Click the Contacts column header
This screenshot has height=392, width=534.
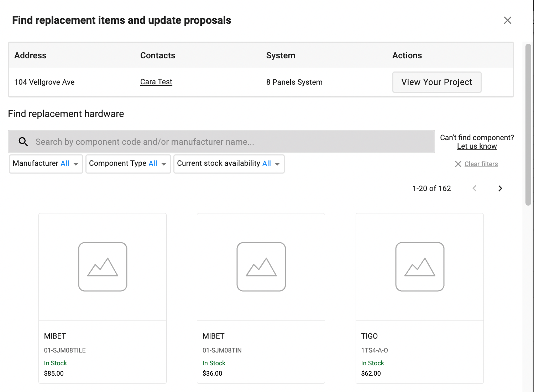coord(158,55)
